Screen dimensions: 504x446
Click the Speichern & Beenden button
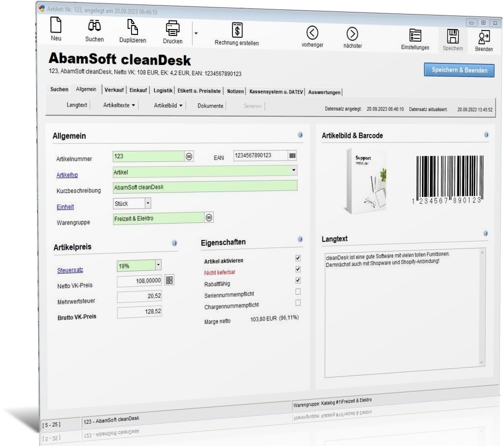(x=459, y=70)
